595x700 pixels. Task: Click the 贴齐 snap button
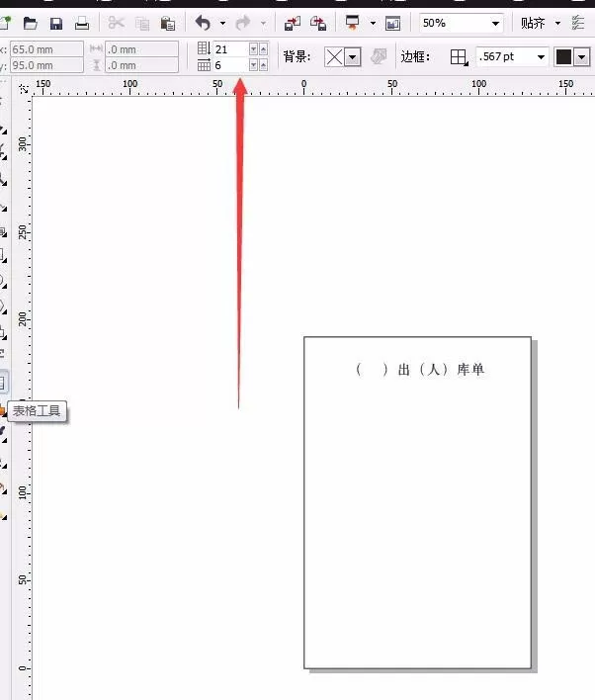coord(533,23)
